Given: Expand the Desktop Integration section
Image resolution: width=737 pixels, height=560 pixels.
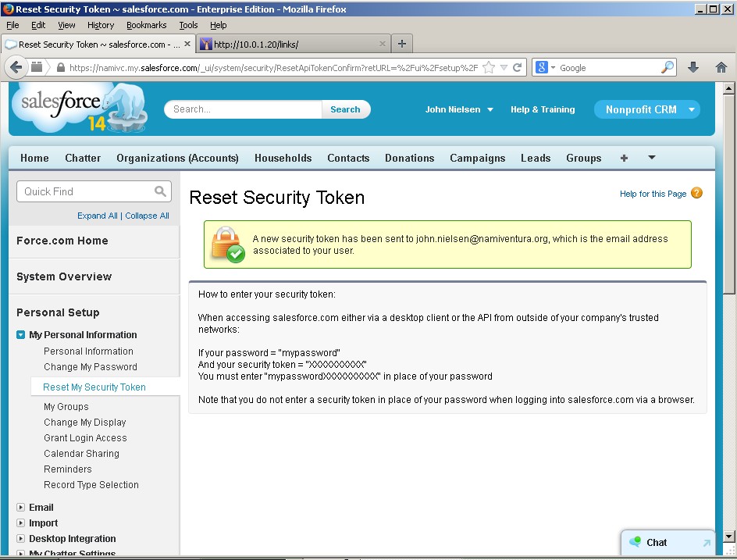Looking at the screenshot, I should pyautogui.click(x=20, y=538).
